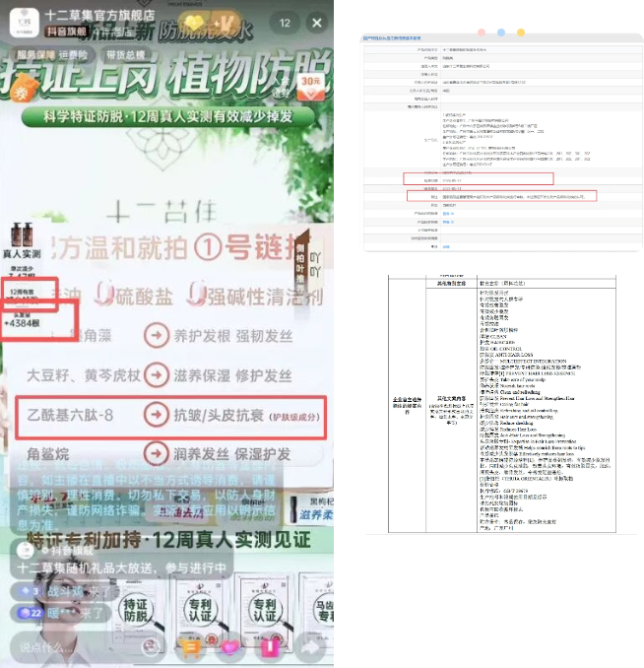Open the 带货总榜 ranking pill
The width and height of the screenshot is (644, 668).
pos(126,54)
